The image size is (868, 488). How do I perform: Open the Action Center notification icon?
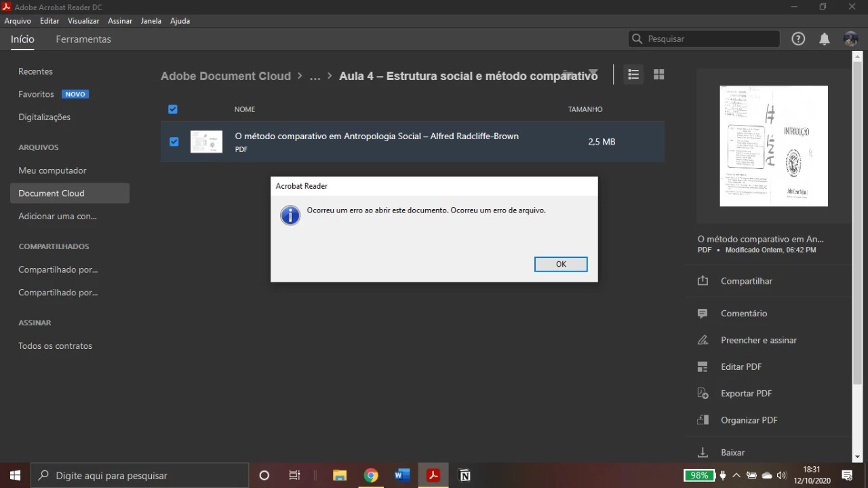pyautogui.click(x=846, y=476)
